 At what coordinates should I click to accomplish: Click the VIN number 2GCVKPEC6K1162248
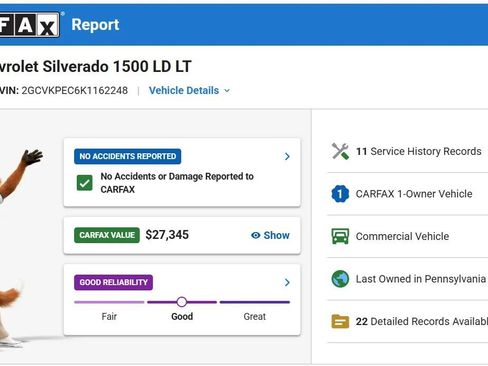75,90
